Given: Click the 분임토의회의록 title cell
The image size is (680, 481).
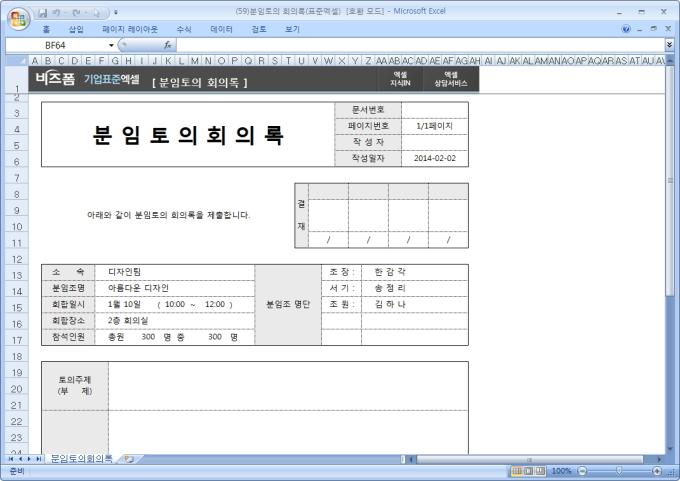Looking at the screenshot, I should [188, 134].
